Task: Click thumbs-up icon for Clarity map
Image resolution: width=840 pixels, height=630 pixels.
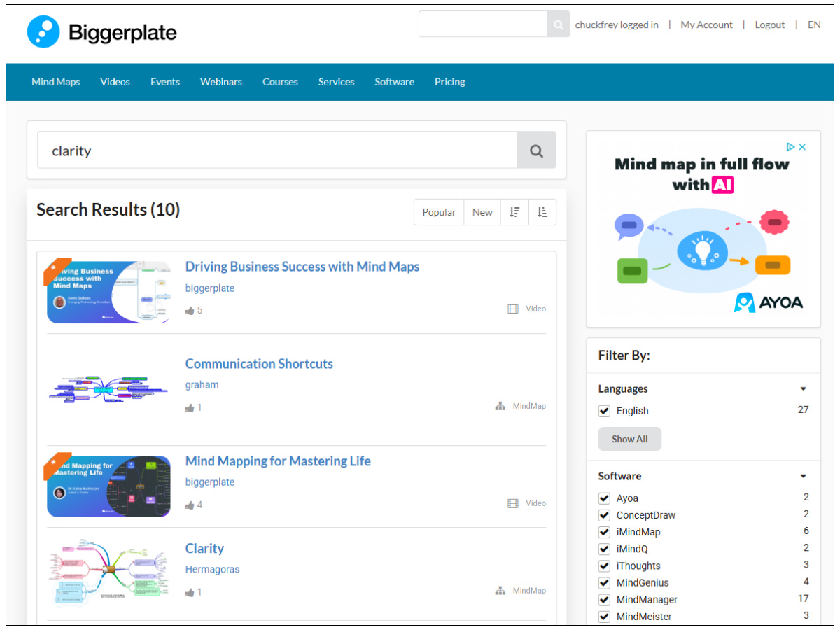Action: click(x=190, y=592)
